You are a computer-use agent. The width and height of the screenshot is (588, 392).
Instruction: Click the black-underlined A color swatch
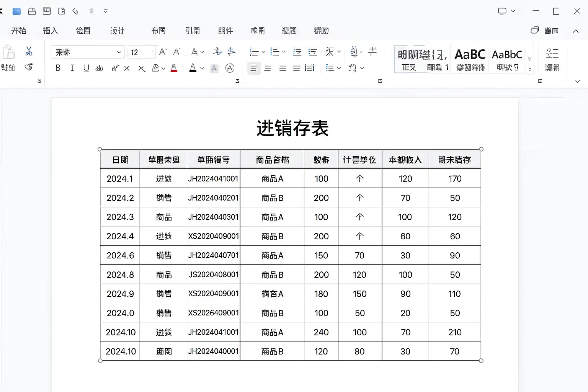click(x=193, y=68)
